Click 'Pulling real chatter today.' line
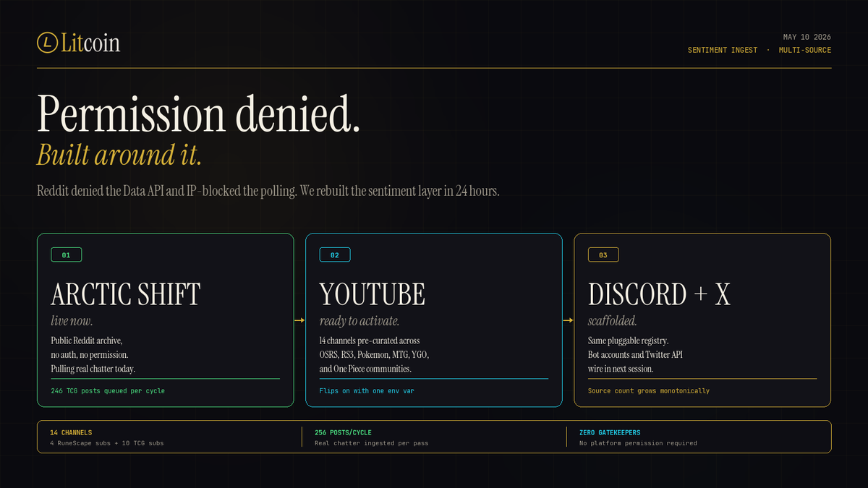868x488 pixels. [x=93, y=369]
